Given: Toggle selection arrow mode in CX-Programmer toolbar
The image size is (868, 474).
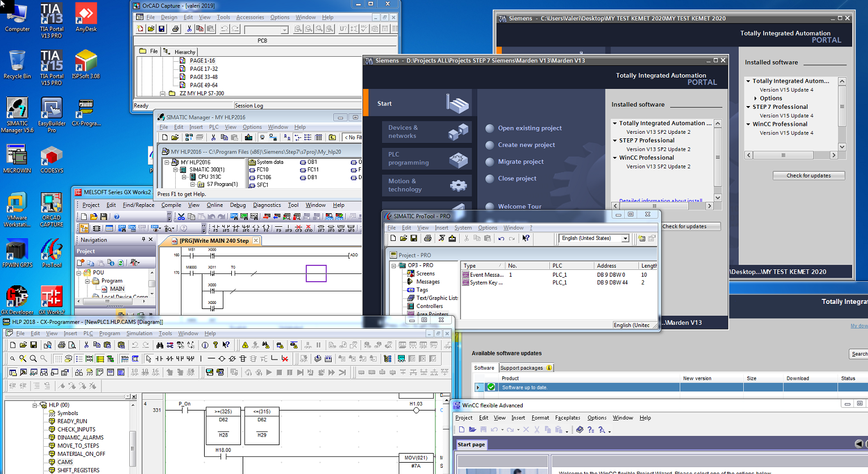Looking at the screenshot, I should click(x=149, y=358).
